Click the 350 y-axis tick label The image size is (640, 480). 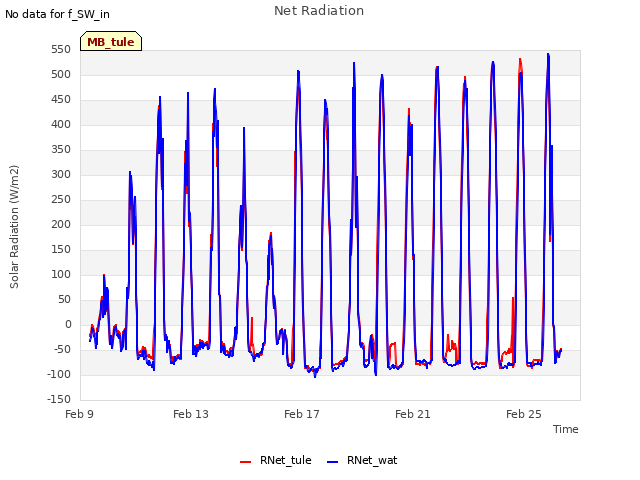click(x=61, y=150)
